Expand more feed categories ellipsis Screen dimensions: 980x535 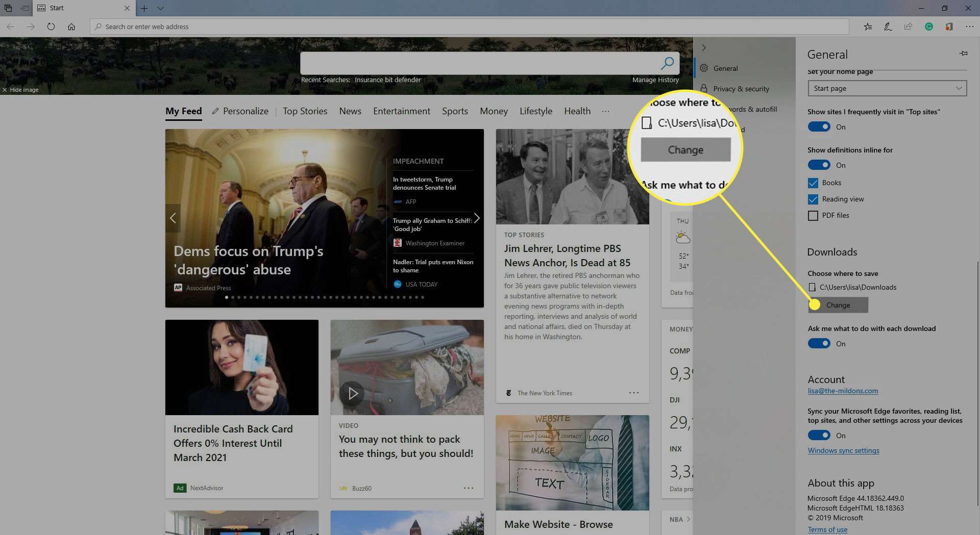coord(605,111)
